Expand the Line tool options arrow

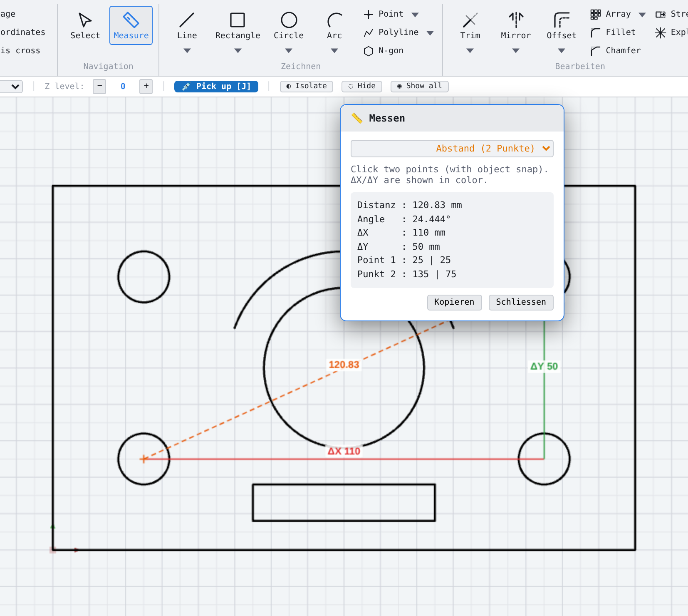pos(187,51)
